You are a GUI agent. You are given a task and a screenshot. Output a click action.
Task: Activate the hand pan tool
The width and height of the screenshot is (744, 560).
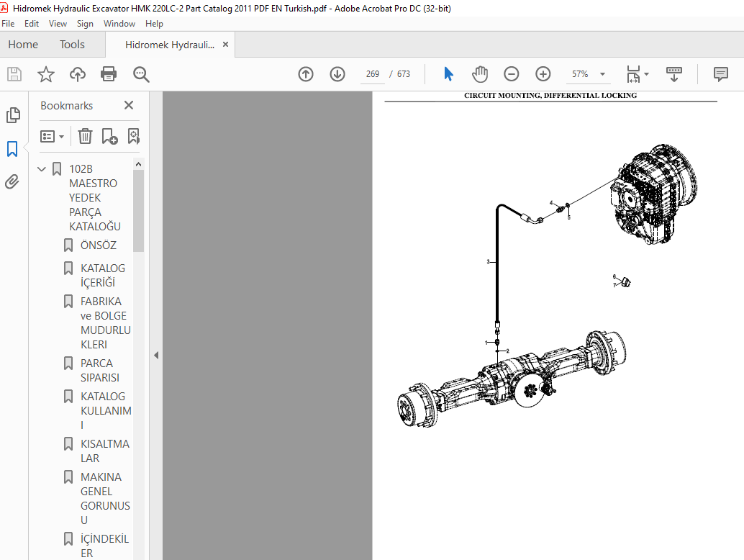coord(480,74)
